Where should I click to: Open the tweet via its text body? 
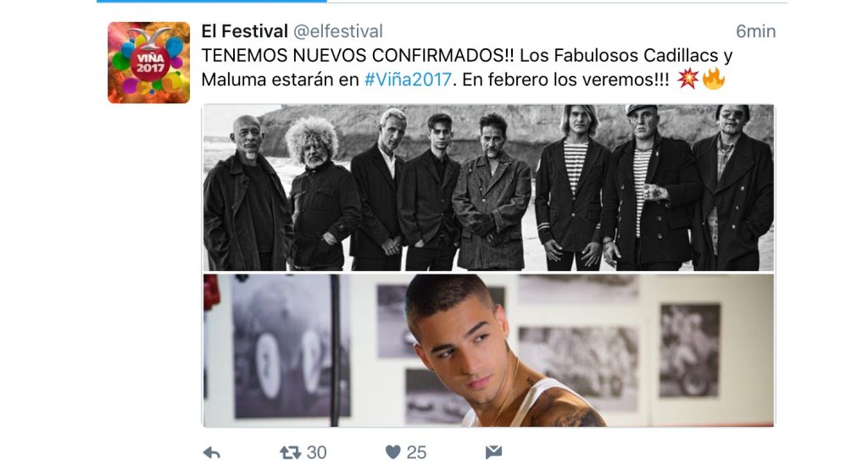pos(467,68)
